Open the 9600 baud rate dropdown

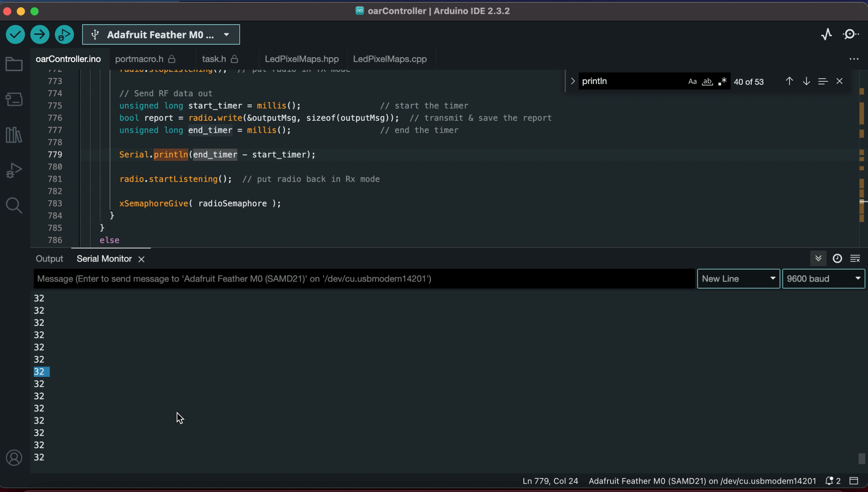pyautogui.click(x=823, y=279)
